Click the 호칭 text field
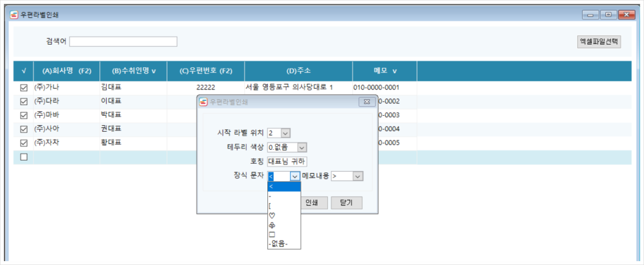This screenshot has height=265, width=644. pyautogui.click(x=287, y=162)
